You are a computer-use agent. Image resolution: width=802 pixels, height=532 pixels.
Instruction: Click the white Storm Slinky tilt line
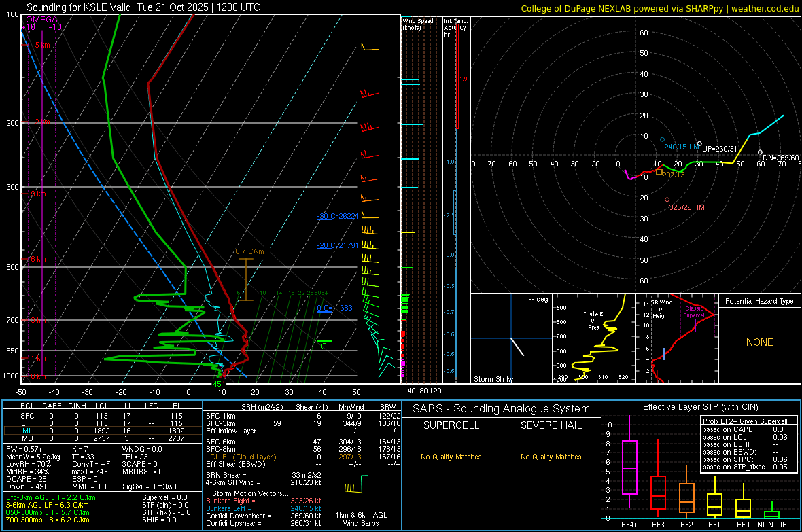517,347
